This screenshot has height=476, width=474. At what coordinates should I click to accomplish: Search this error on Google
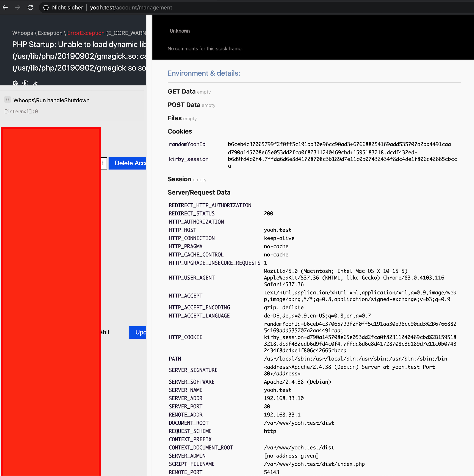15,83
